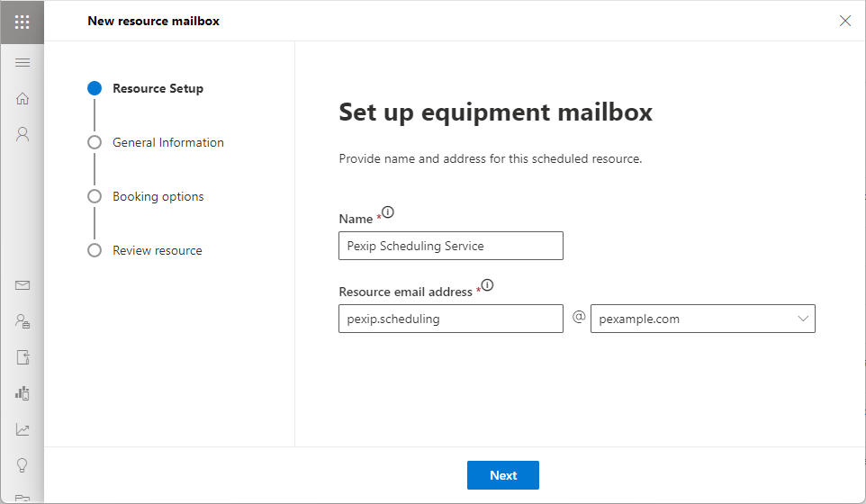
Task: Open Roles icon in sidebar
Action: (x=23, y=321)
